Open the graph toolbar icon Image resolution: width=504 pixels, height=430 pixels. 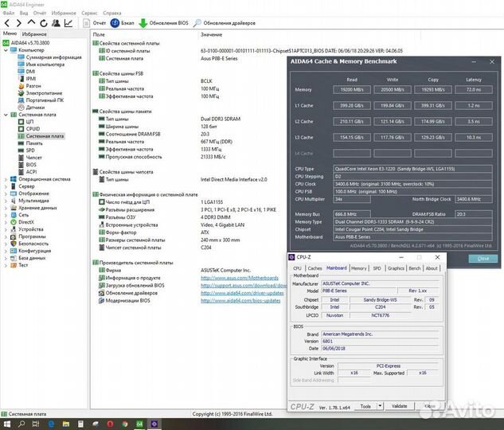point(68,23)
